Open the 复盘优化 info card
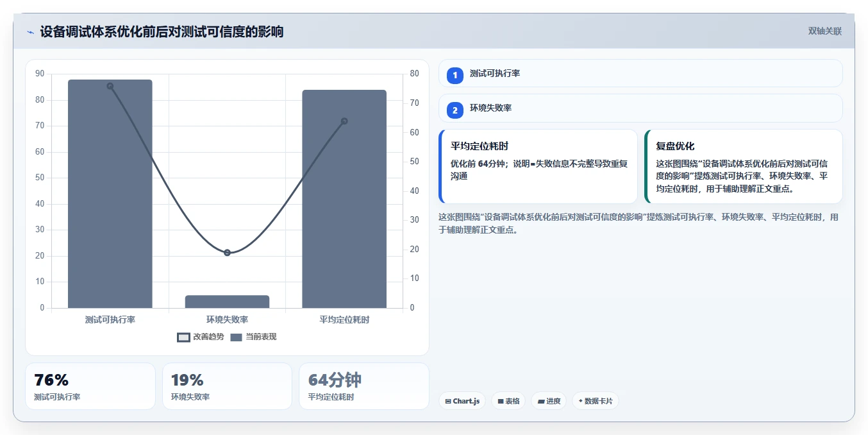 coord(744,166)
